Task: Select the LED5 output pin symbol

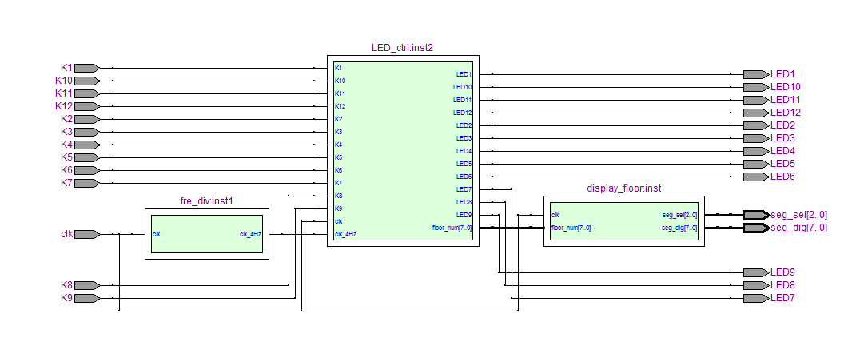Action: [756, 164]
